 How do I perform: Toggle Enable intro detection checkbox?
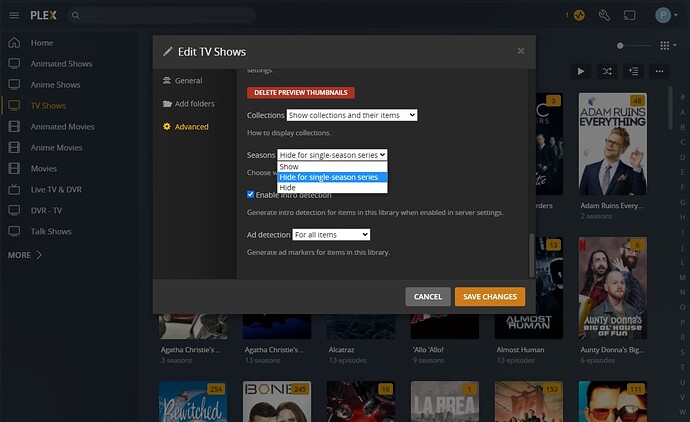(250, 194)
